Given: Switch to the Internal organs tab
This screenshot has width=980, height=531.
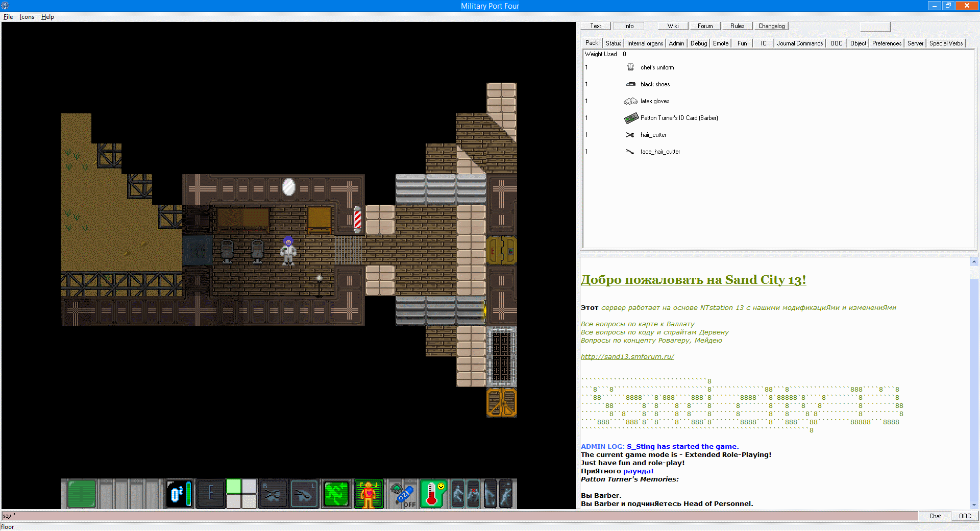Looking at the screenshot, I should pyautogui.click(x=645, y=43).
